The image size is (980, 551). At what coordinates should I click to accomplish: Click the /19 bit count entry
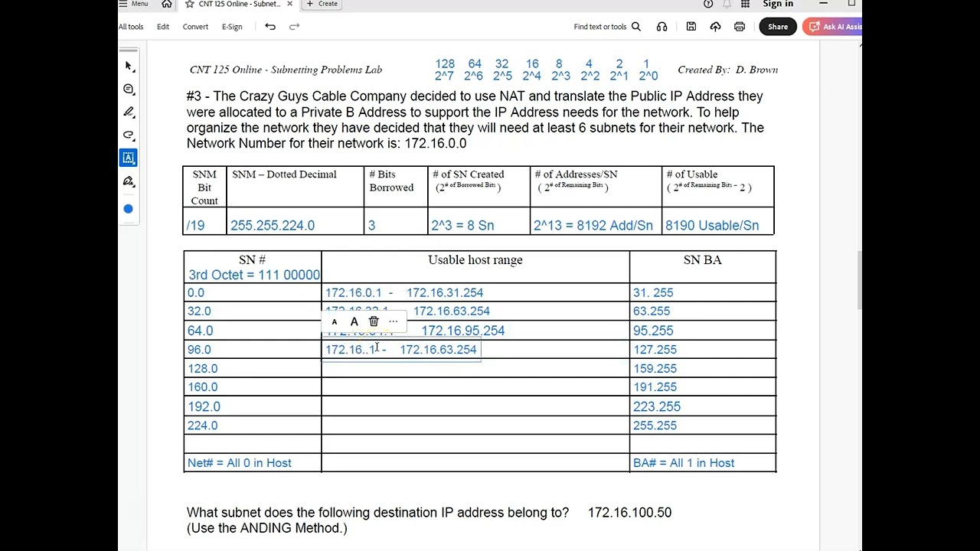coord(195,226)
